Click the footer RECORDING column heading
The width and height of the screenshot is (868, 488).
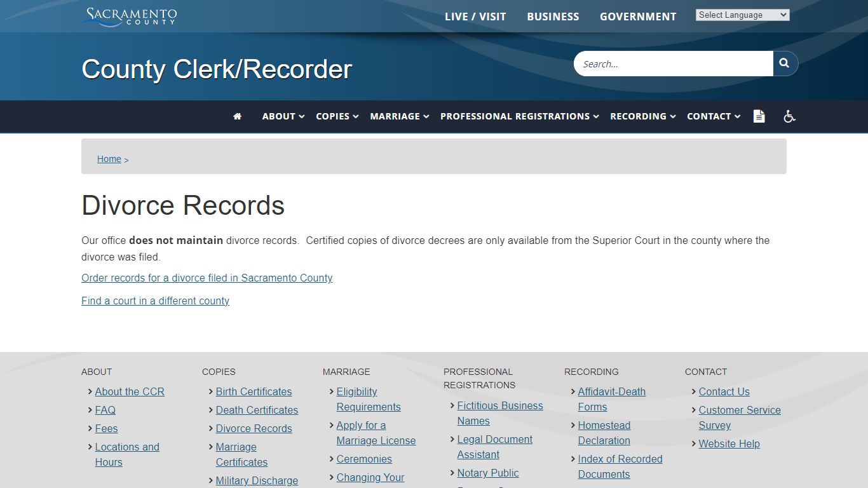click(591, 372)
